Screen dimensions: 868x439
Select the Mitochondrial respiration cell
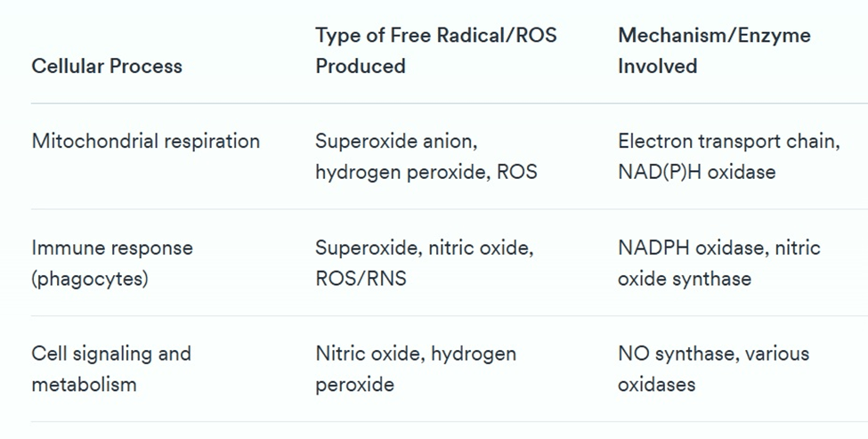click(x=145, y=141)
